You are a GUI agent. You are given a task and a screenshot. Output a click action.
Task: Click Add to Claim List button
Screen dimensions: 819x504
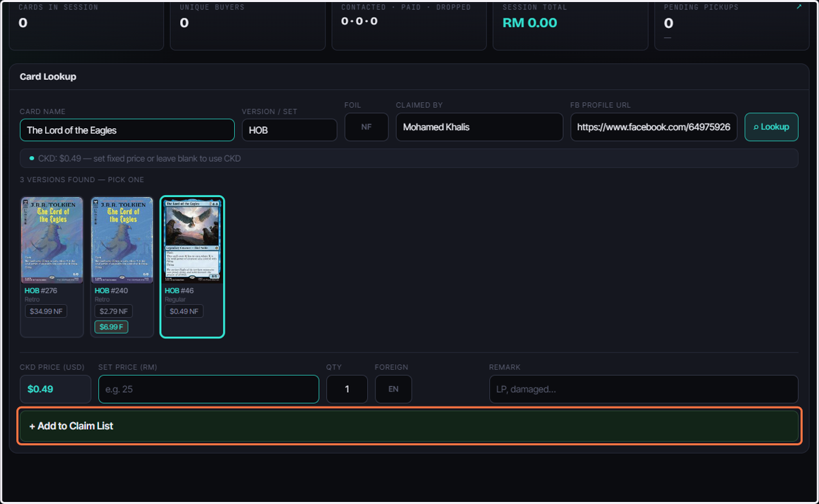point(409,426)
